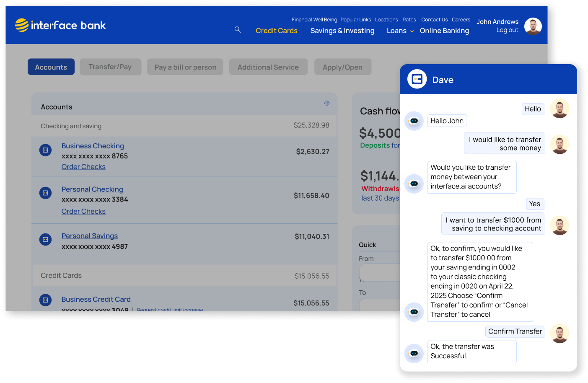Image resolution: width=588 pixels, height=383 pixels.
Task: Click the Personal Checking account icon
Action: (45, 193)
